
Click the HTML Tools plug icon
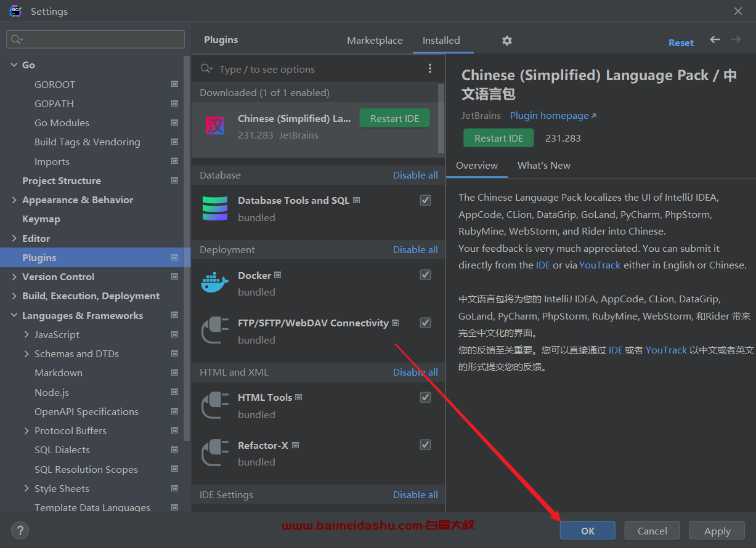(x=215, y=405)
